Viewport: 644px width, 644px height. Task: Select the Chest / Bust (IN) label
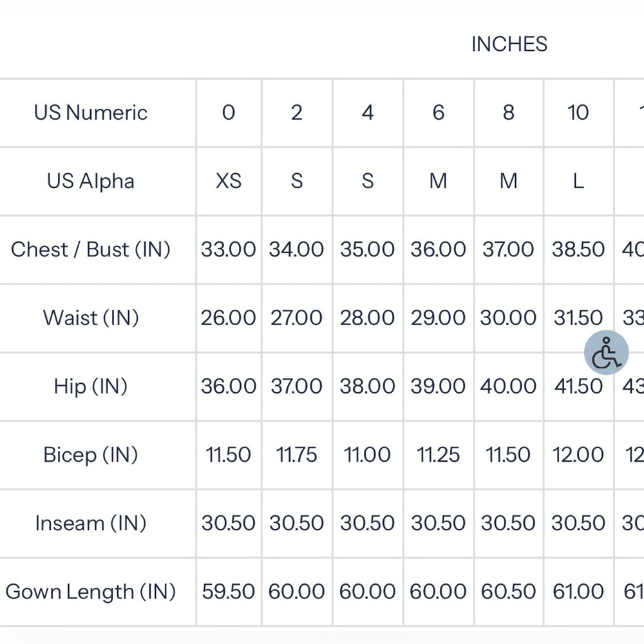click(x=91, y=249)
